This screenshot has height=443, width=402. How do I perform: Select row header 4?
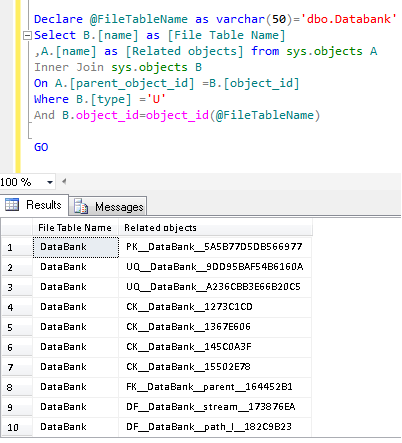17,307
